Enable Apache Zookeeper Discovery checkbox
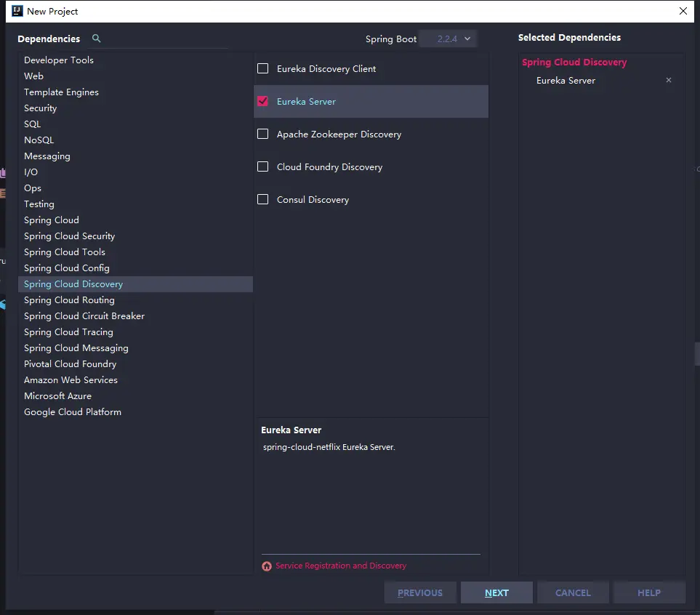Image resolution: width=700 pixels, height=615 pixels. click(x=263, y=134)
